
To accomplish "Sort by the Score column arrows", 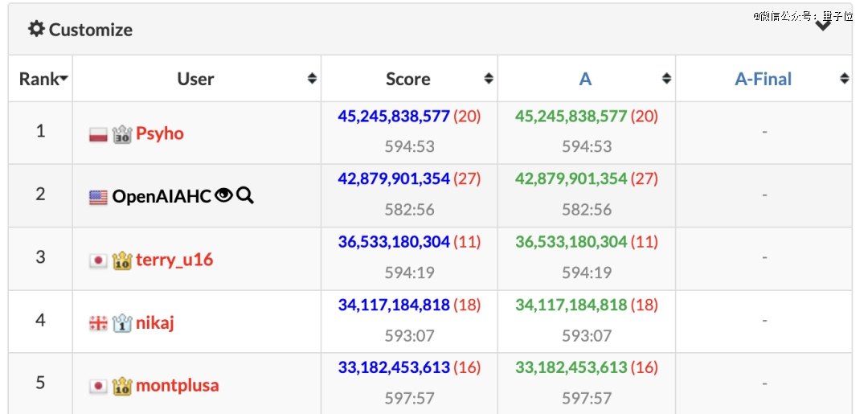I will pos(489,79).
